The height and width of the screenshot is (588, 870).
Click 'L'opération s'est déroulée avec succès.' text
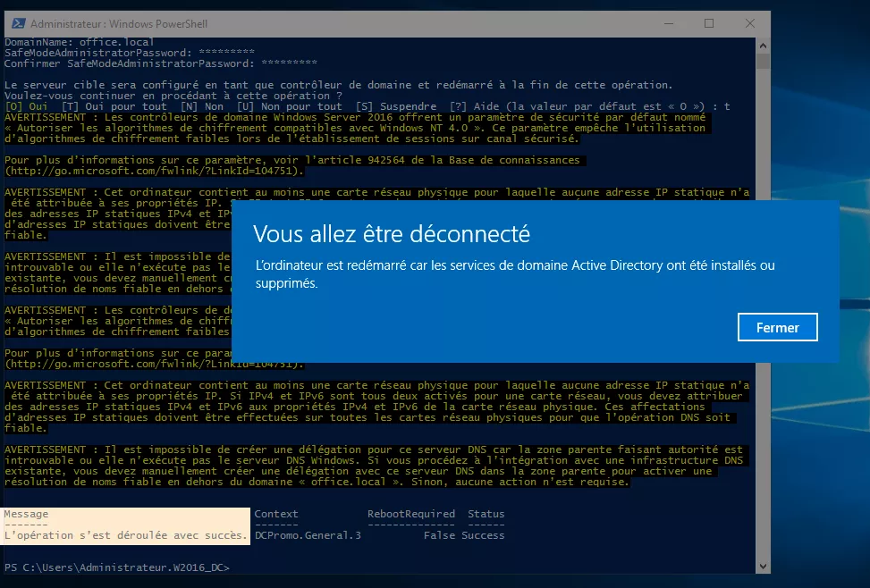tap(125, 535)
